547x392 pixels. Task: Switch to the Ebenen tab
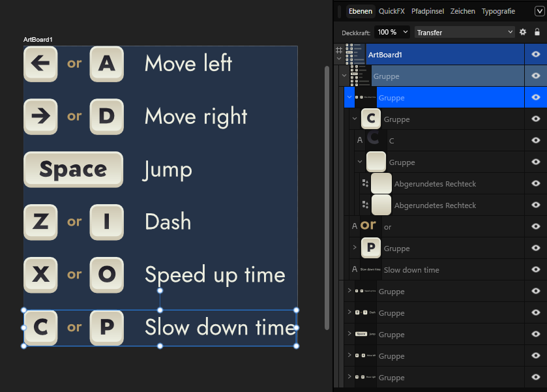(361, 11)
